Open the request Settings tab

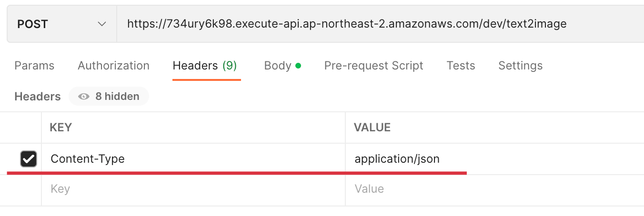tap(520, 66)
